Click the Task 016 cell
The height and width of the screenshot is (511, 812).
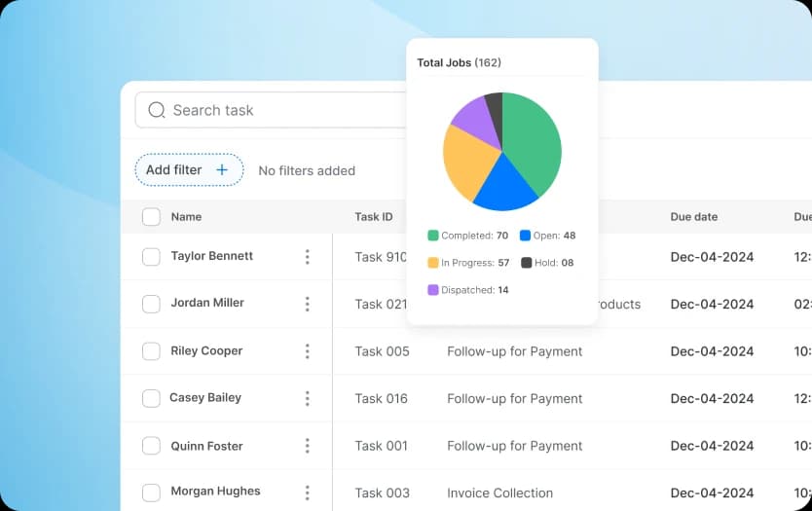pos(381,399)
